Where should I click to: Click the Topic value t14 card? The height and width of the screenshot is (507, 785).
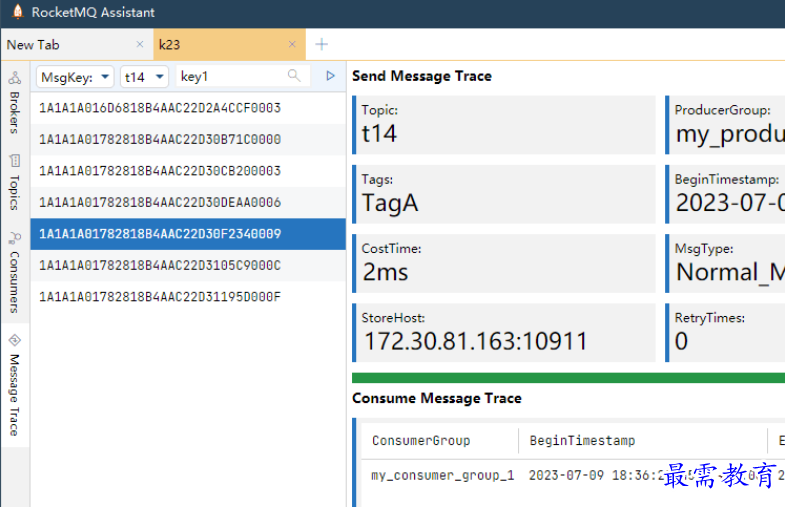(504, 125)
